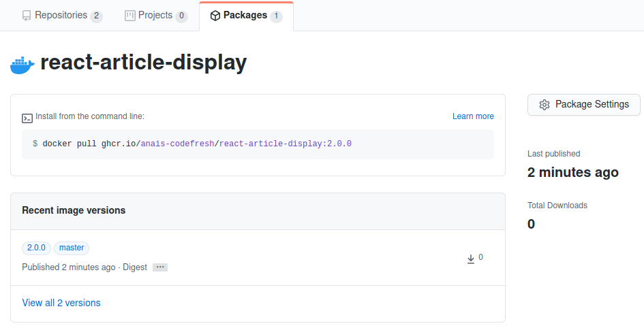Click the Docker whale logo

coord(22,65)
